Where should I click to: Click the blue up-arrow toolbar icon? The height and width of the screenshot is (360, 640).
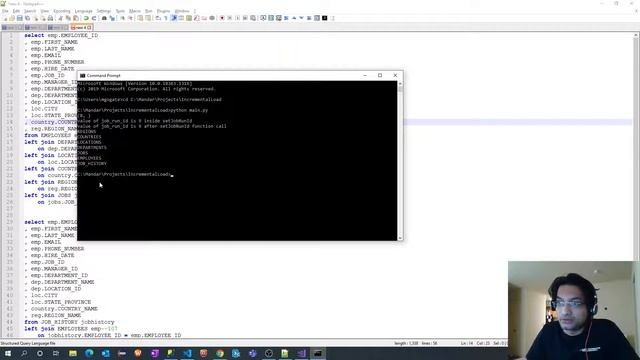pos(294,18)
